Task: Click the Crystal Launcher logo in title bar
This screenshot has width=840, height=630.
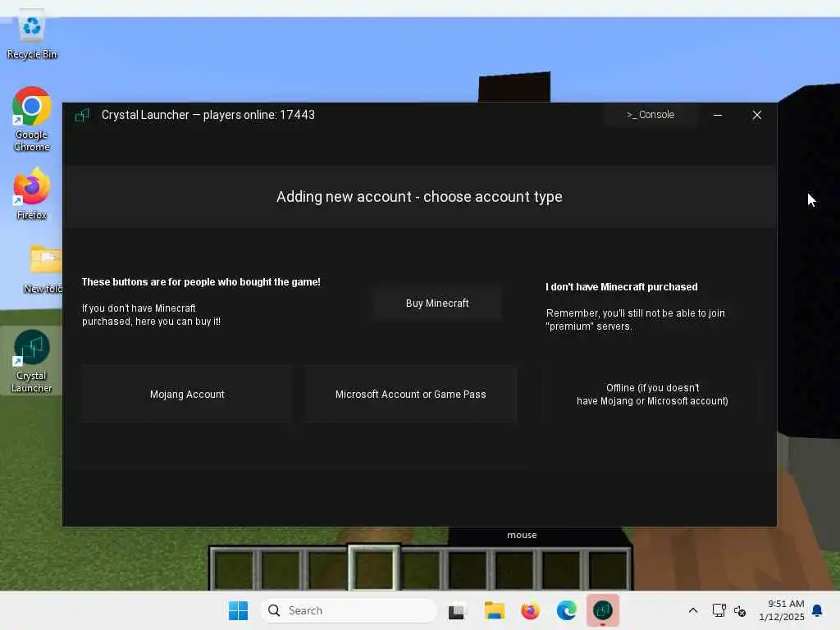Action: point(82,115)
